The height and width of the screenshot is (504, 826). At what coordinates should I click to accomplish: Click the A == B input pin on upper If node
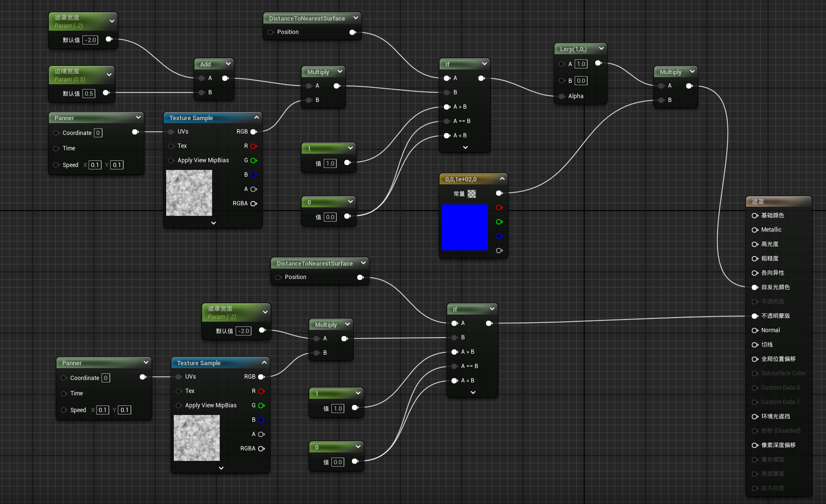point(447,121)
